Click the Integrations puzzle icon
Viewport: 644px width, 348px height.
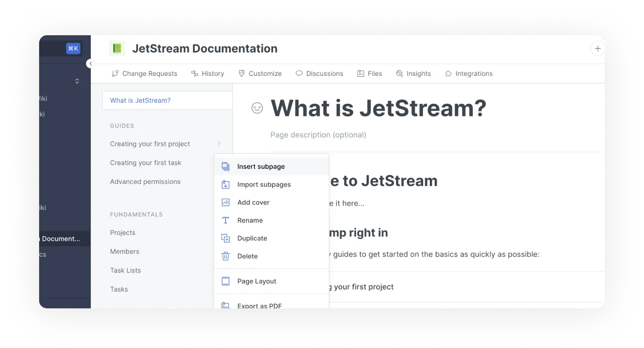click(x=448, y=73)
